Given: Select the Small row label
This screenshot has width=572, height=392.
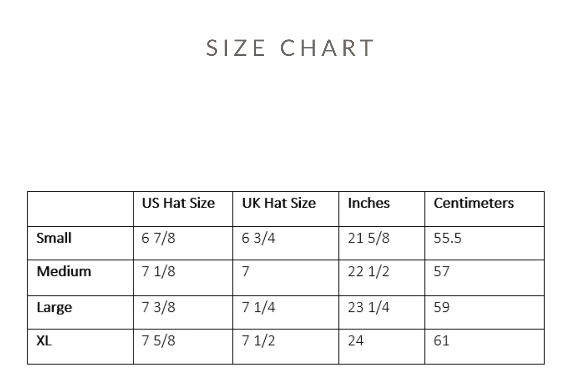Looking at the screenshot, I should tap(54, 238).
